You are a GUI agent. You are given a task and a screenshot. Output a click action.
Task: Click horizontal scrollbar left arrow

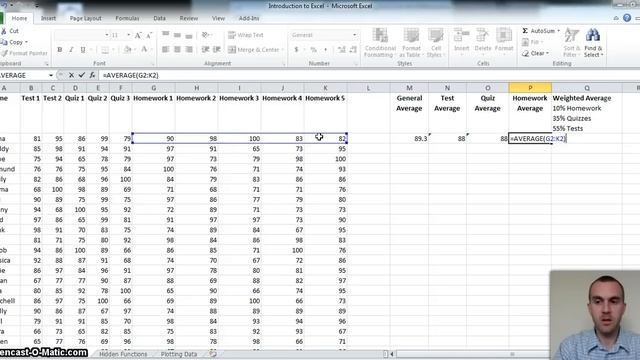click(x=392, y=354)
